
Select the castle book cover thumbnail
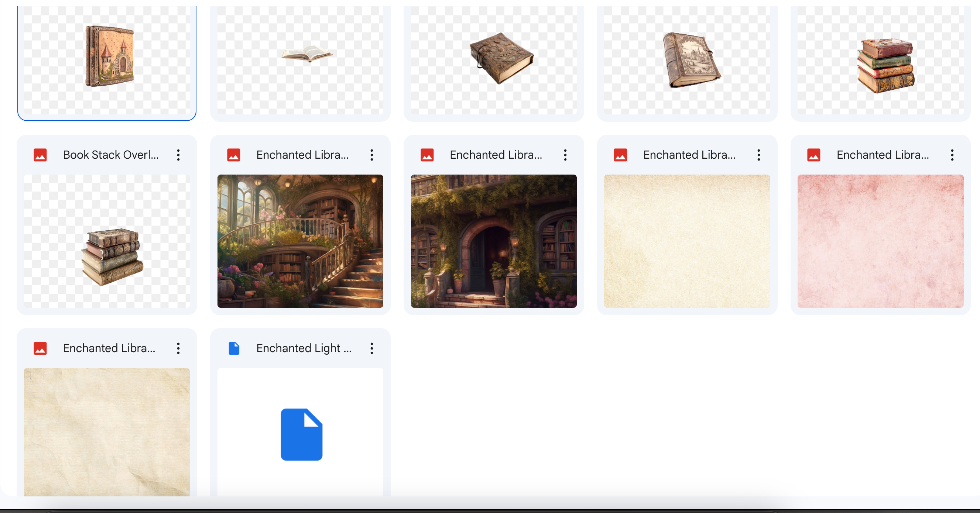point(109,56)
